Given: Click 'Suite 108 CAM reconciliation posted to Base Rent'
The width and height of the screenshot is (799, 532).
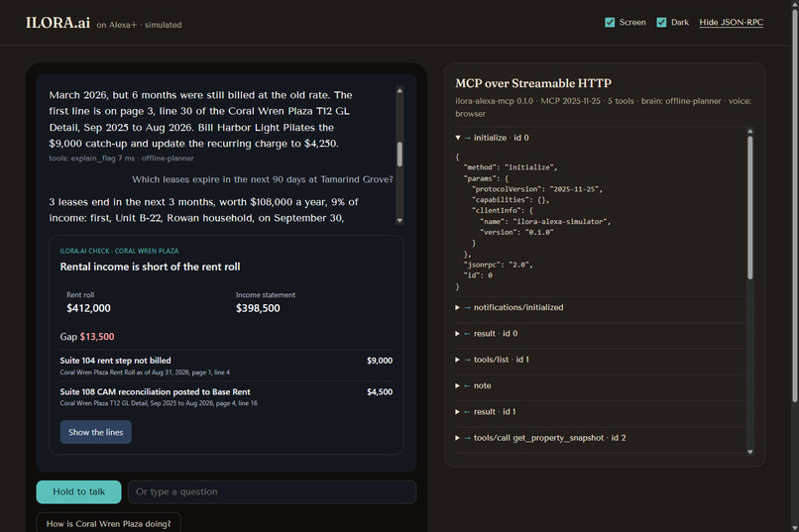Looking at the screenshot, I should click(x=155, y=392).
